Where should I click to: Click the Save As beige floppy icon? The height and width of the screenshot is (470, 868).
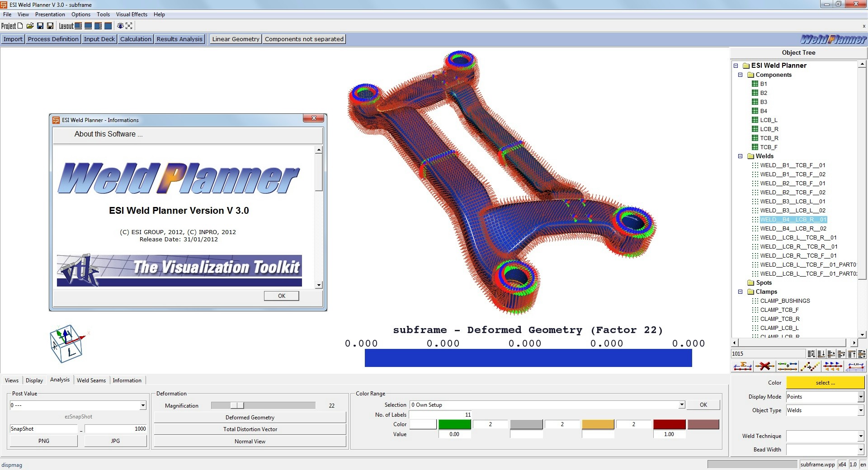pyautogui.click(x=50, y=26)
